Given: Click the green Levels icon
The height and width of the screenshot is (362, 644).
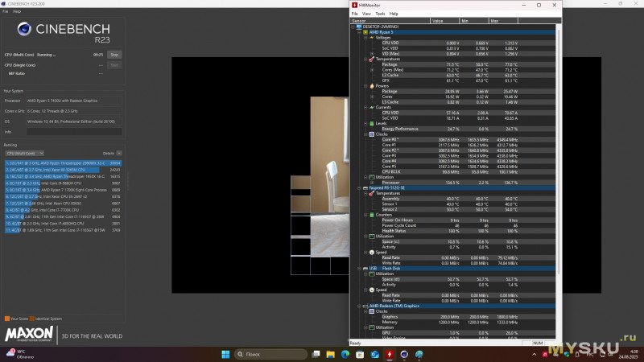Looking at the screenshot, I should pos(372,123).
